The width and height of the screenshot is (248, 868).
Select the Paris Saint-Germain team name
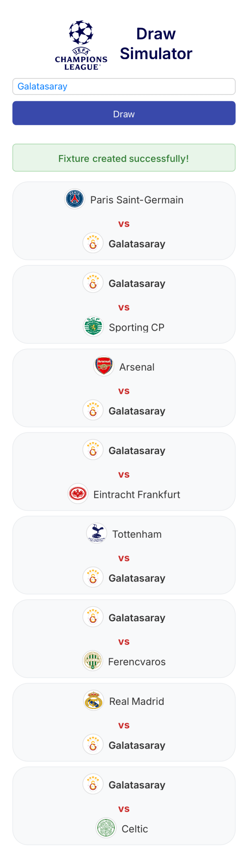[x=137, y=200]
